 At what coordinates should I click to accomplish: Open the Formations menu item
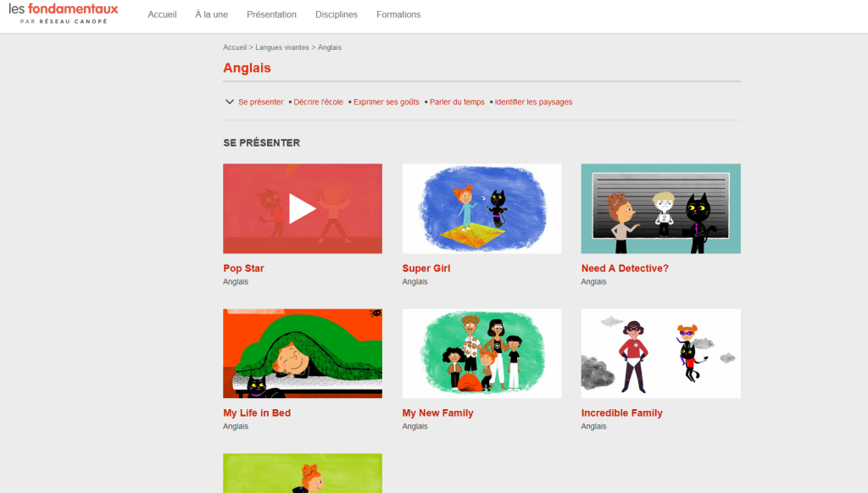pos(398,14)
